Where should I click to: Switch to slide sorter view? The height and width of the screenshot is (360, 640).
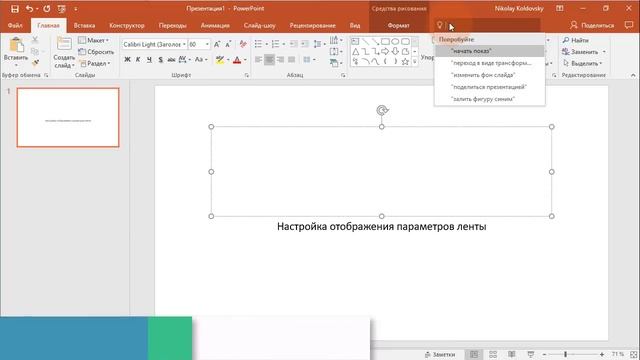point(493,354)
